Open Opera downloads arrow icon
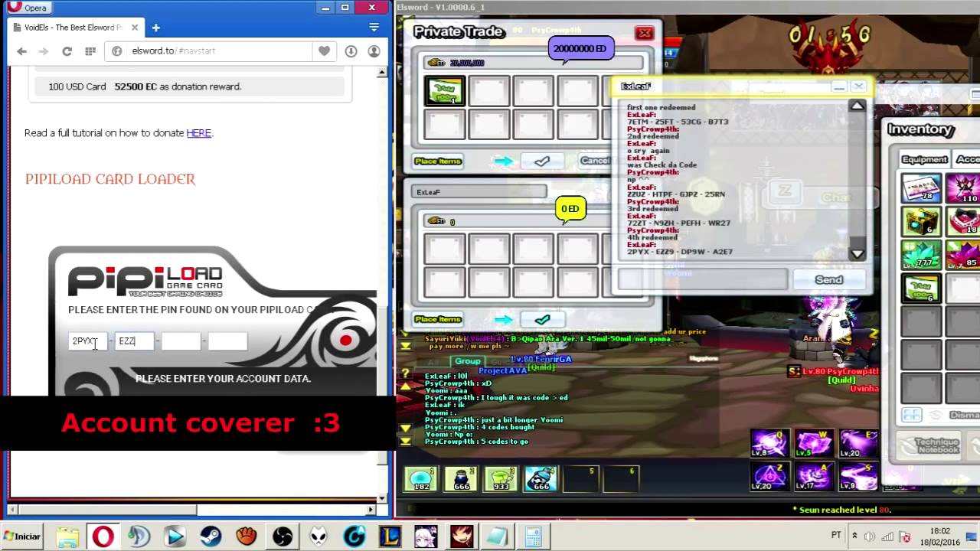This screenshot has width=980, height=551. [x=351, y=51]
